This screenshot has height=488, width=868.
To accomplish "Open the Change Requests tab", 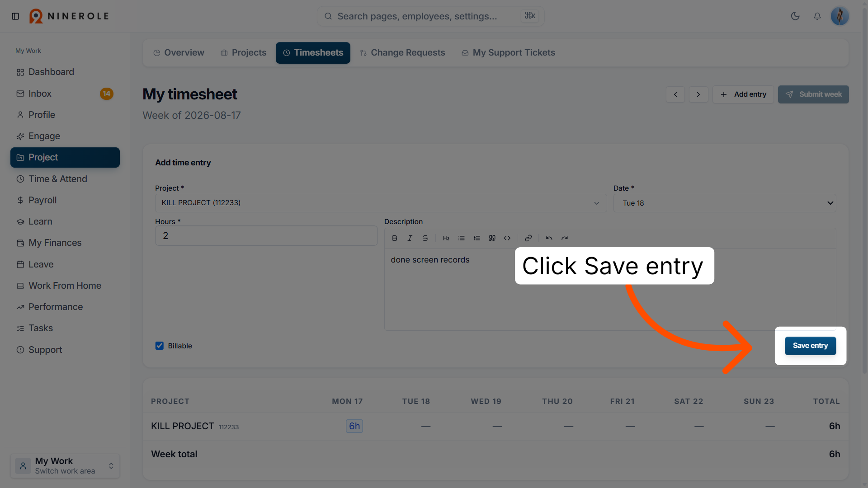I will (402, 53).
